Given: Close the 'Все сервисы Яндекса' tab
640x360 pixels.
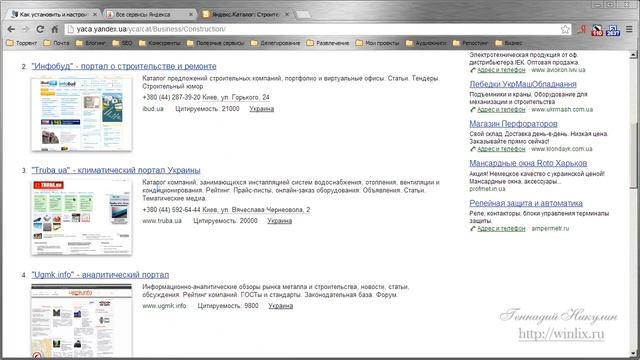Looking at the screenshot, I should tap(191, 14).
